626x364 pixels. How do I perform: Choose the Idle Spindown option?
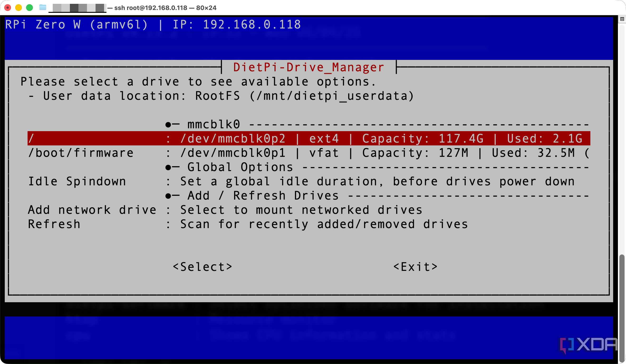[x=309, y=181]
